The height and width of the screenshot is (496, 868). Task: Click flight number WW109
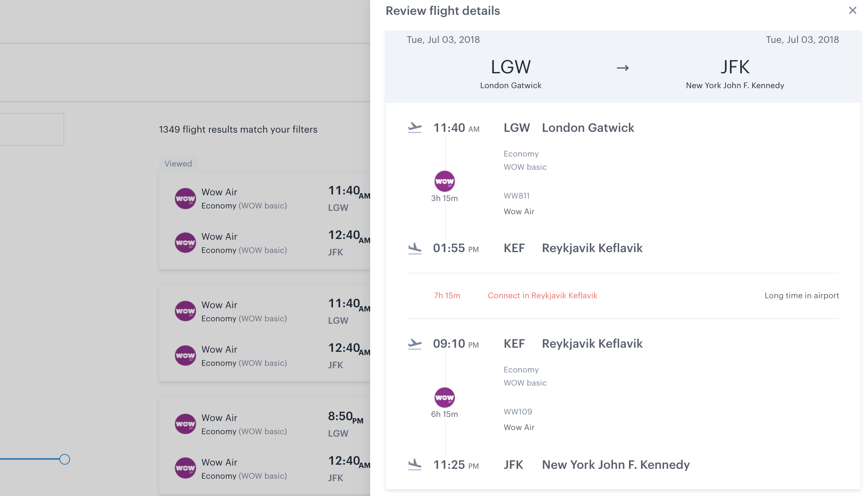(518, 412)
